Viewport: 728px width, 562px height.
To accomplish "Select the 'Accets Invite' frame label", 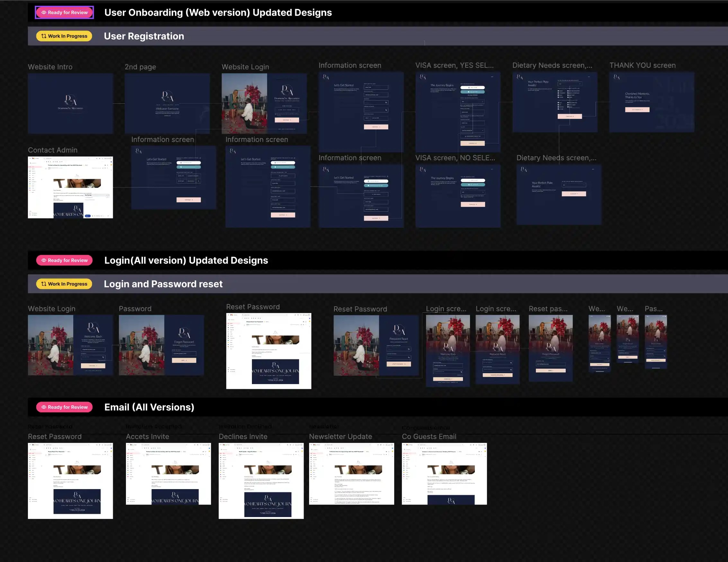I will coord(147,436).
